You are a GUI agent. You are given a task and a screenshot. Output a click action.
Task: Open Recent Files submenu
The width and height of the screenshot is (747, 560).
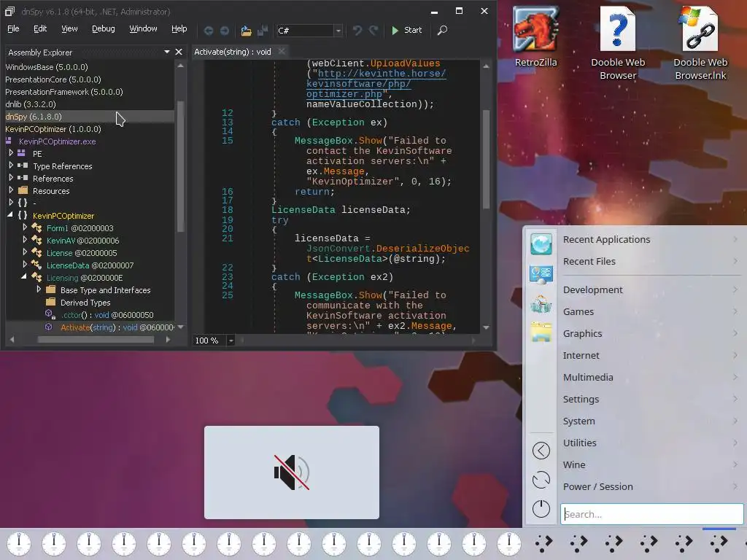point(650,262)
